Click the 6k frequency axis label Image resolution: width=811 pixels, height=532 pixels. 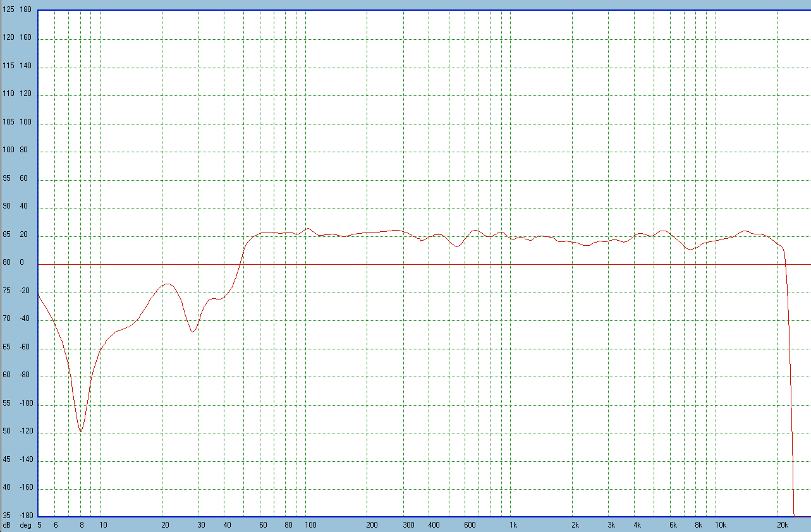tap(673, 525)
